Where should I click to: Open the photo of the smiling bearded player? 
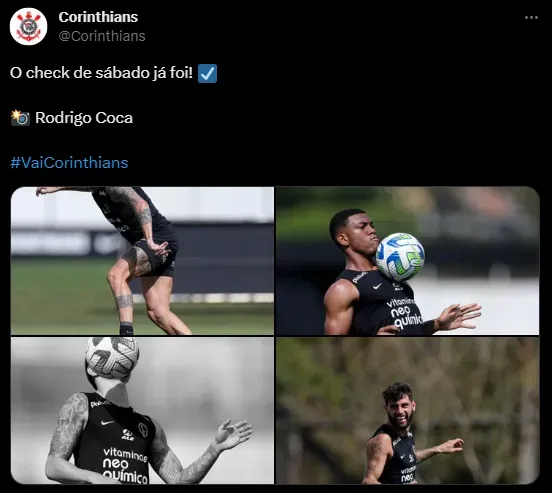407,410
